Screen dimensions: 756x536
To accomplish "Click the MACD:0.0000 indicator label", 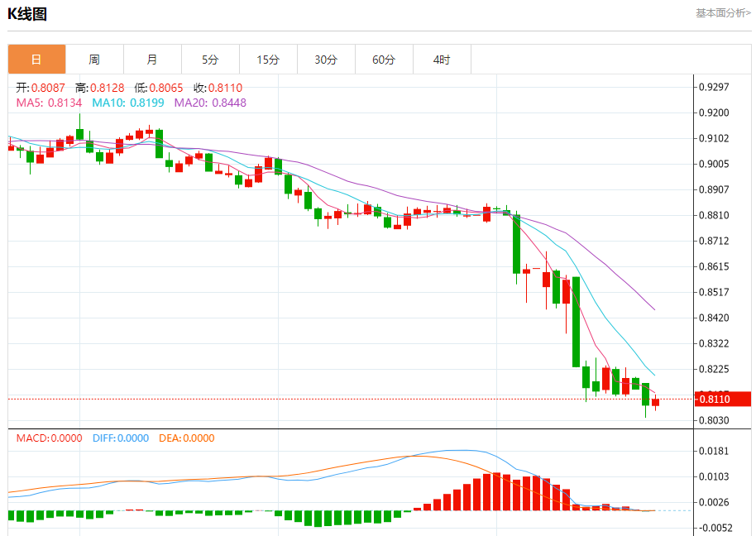I will click(x=49, y=438).
